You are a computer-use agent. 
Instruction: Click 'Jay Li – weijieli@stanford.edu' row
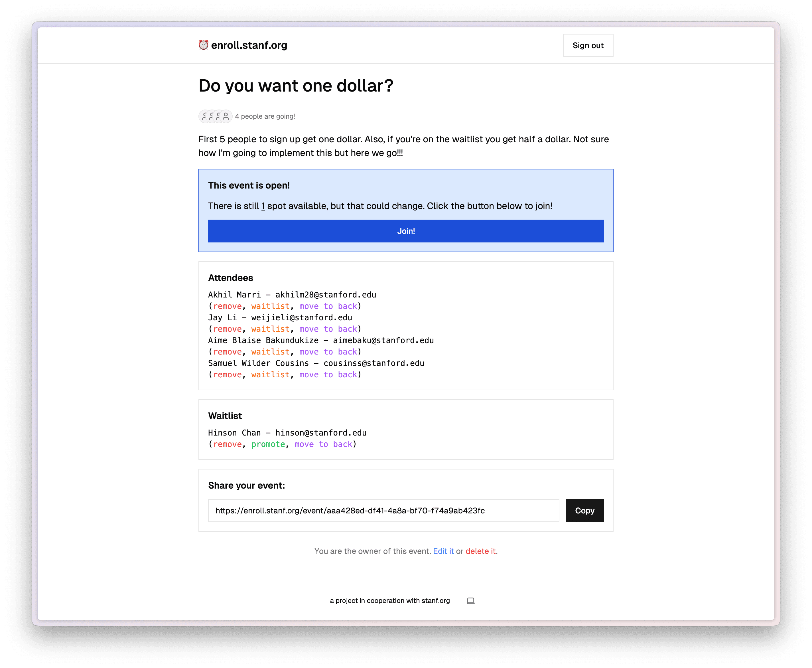pyautogui.click(x=280, y=317)
